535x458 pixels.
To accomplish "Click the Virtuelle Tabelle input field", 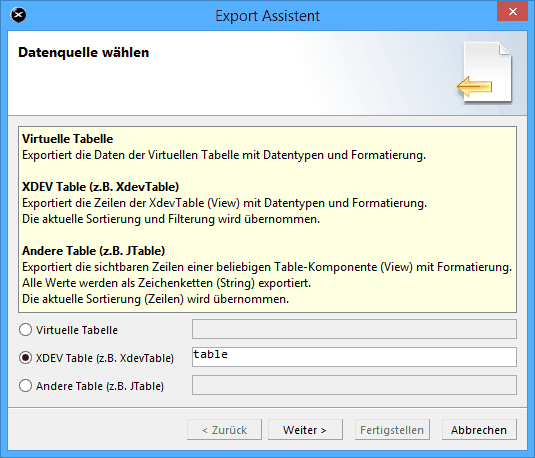I will pyautogui.click(x=354, y=329).
